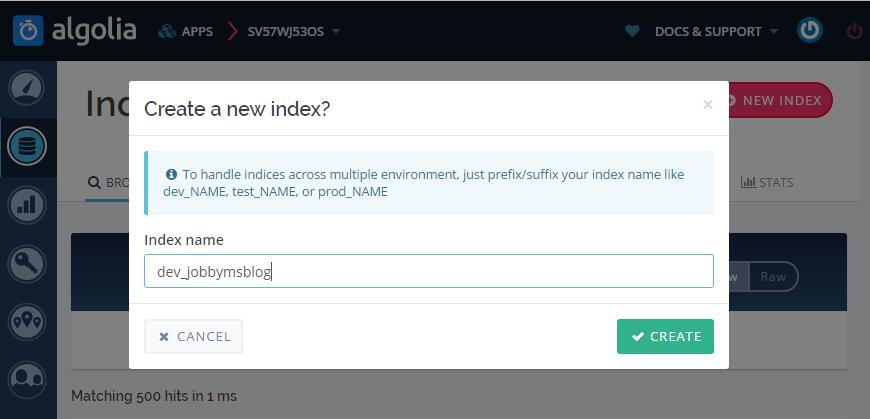Click the Index name text field
The height and width of the screenshot is (419, 870).
pos(429,271)
